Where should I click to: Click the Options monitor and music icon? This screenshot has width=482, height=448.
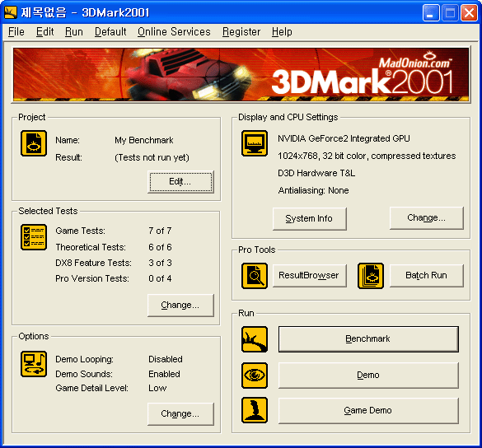point(34,364)
